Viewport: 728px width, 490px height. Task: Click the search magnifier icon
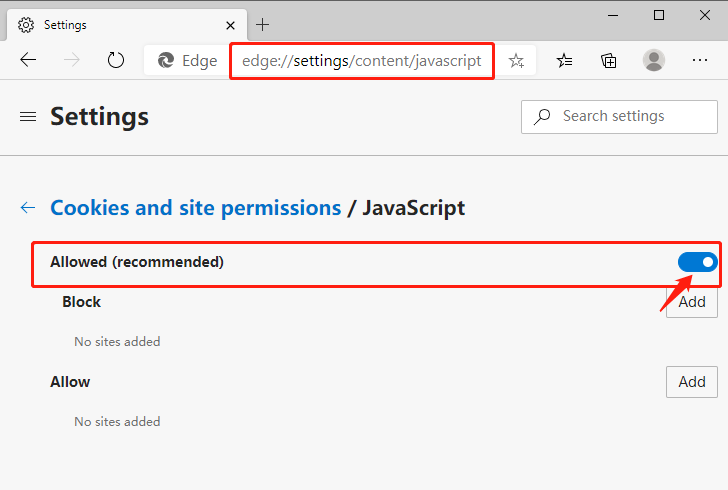point(542,117)
